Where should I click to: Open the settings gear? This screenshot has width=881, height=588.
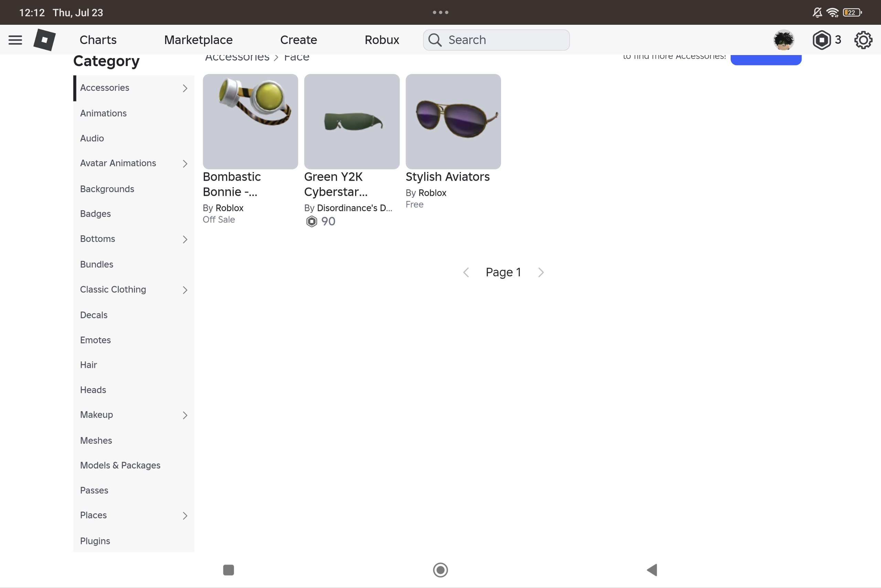(863, 40)
